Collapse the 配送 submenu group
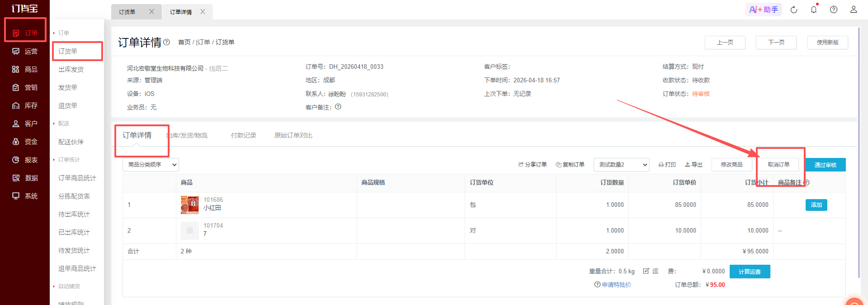This screenshot has height=305, width=868. click(61, 124)
